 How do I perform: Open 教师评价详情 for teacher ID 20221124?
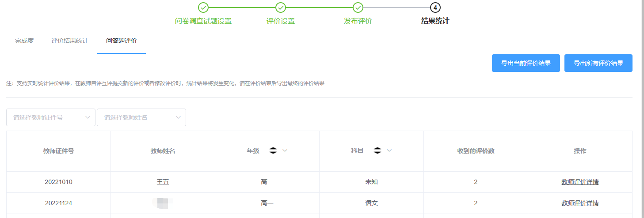580,203
